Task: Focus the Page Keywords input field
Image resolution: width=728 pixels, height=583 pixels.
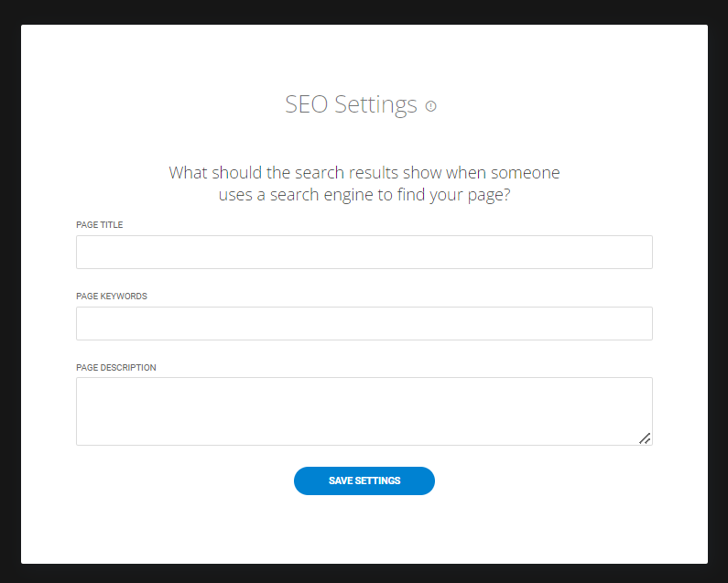Action: coord(364,323)
